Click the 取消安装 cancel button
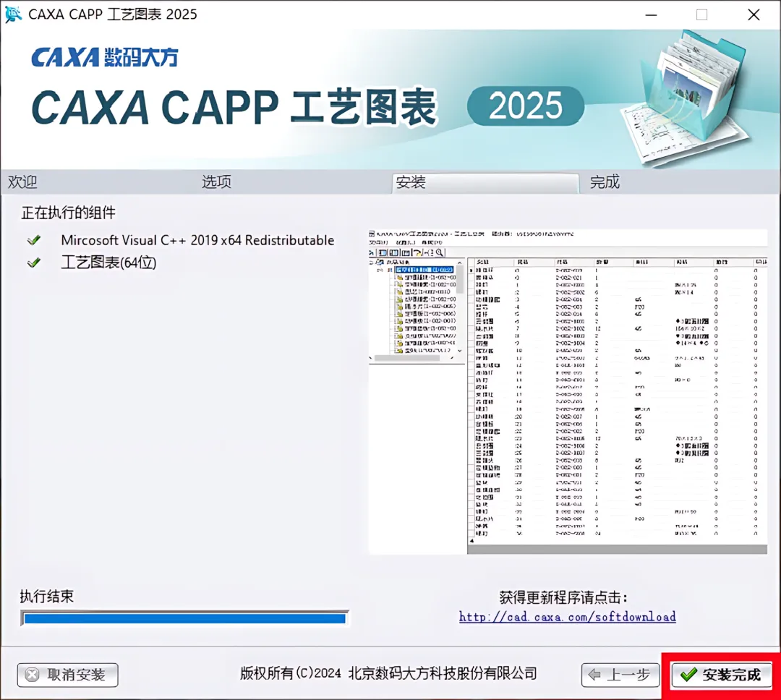The height and width of the screenshot is (700, 781). [68, 675]
